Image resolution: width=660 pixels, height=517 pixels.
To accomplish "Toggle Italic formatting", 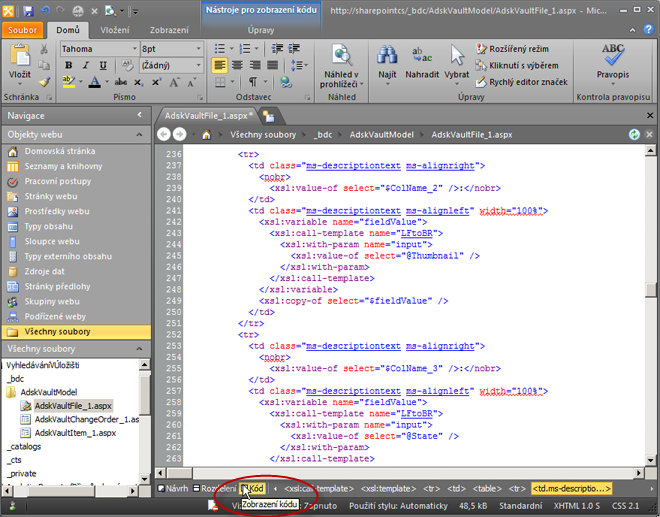I will [x=86, y=65].
